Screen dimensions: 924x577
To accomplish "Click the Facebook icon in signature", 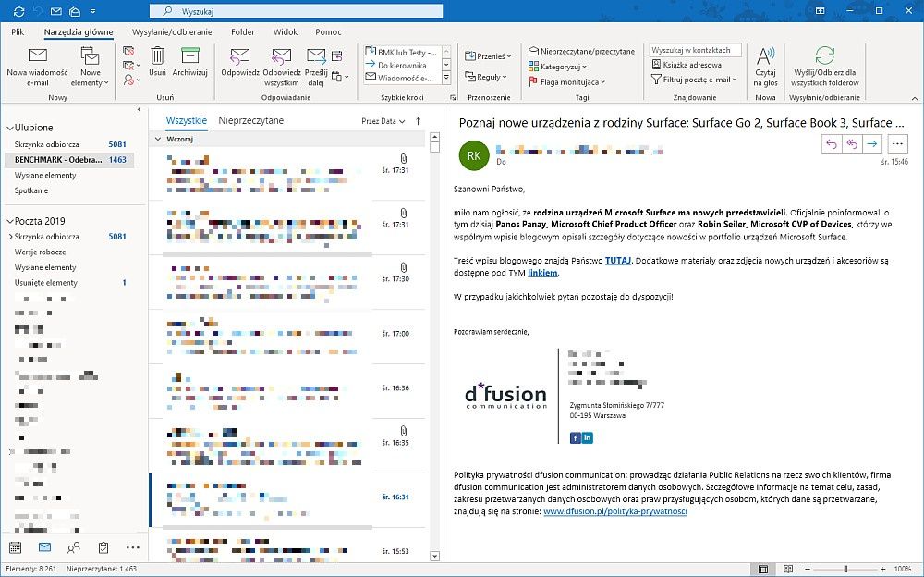I will click(x=575, y=437).
